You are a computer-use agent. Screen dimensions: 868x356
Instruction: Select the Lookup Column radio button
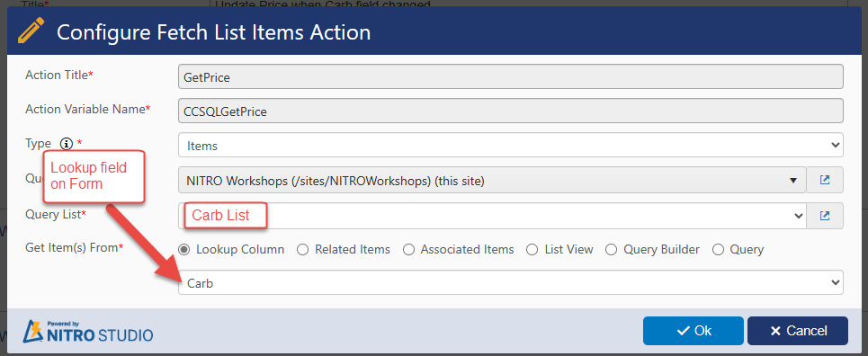click(x=183, y=250)
